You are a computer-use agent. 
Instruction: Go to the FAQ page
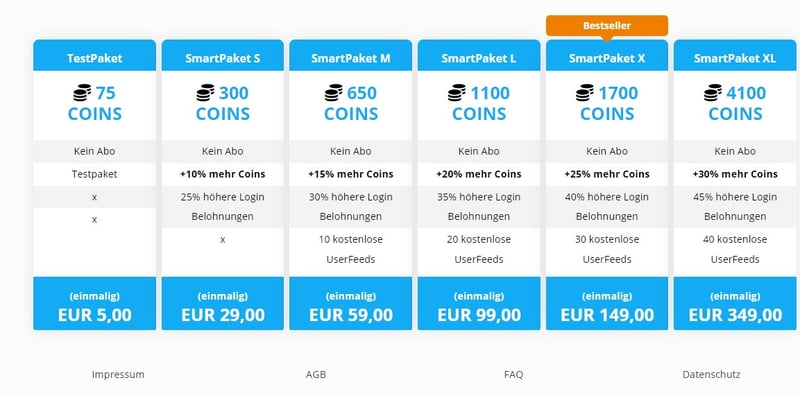tap(513, 375)
